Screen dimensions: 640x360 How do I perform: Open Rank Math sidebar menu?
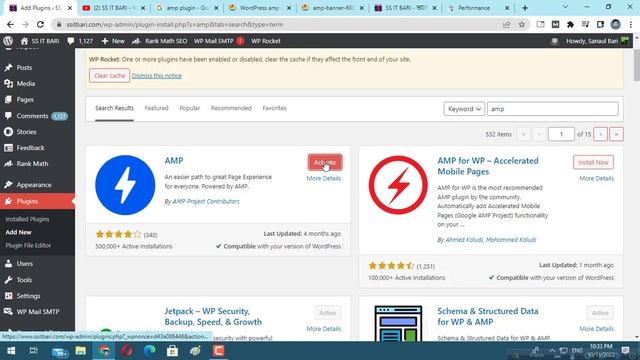click(32, 164)
